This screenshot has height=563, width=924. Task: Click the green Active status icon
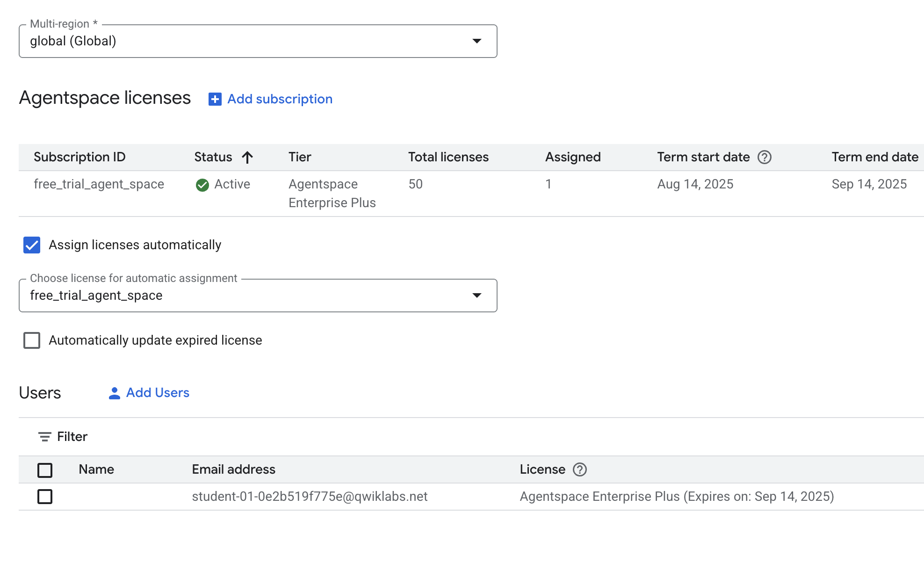click(202, 185)
